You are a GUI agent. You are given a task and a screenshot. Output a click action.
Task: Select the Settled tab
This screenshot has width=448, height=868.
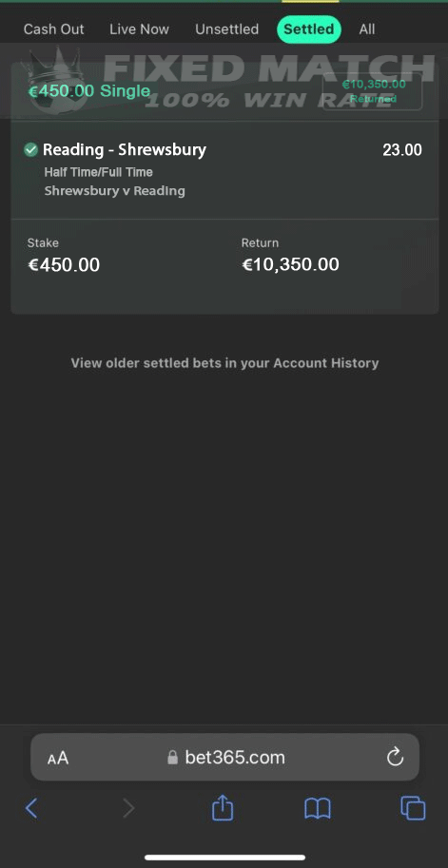309,29
